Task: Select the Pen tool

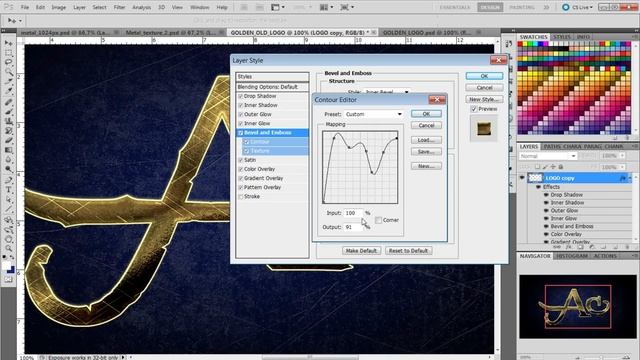Action: pos(9,180)
